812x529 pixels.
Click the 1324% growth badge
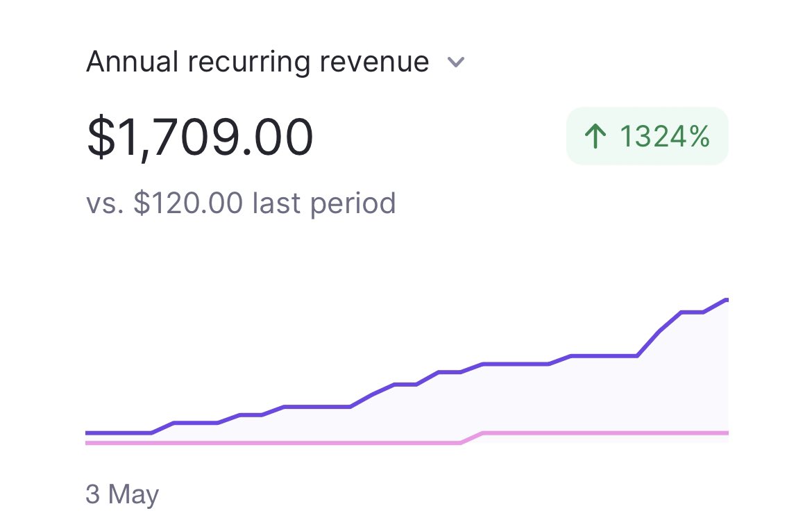(x=648, y=136)
